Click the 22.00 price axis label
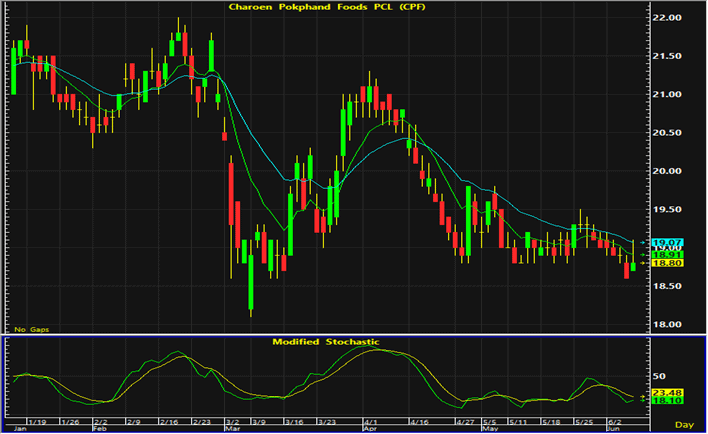Viewport: 708px width, 434px height. point(667,18)
